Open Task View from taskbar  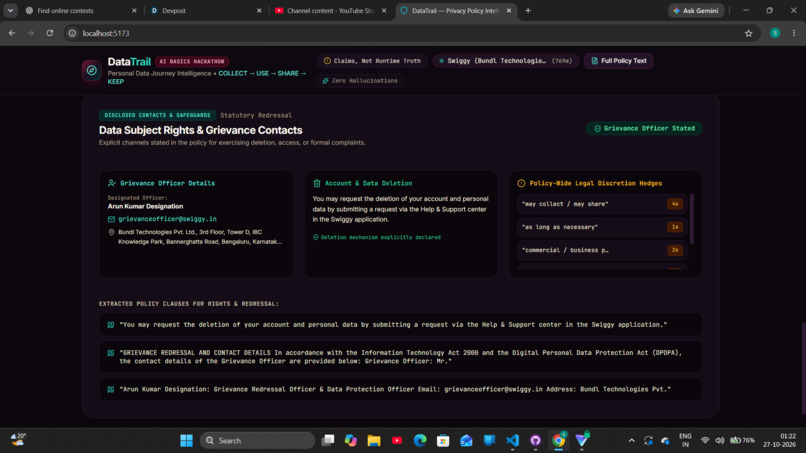coord(327,441)
